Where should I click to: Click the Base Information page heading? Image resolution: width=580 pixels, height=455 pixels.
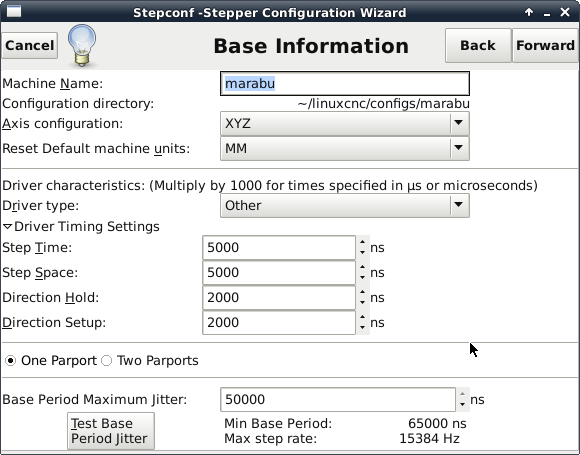click(311, 46)
